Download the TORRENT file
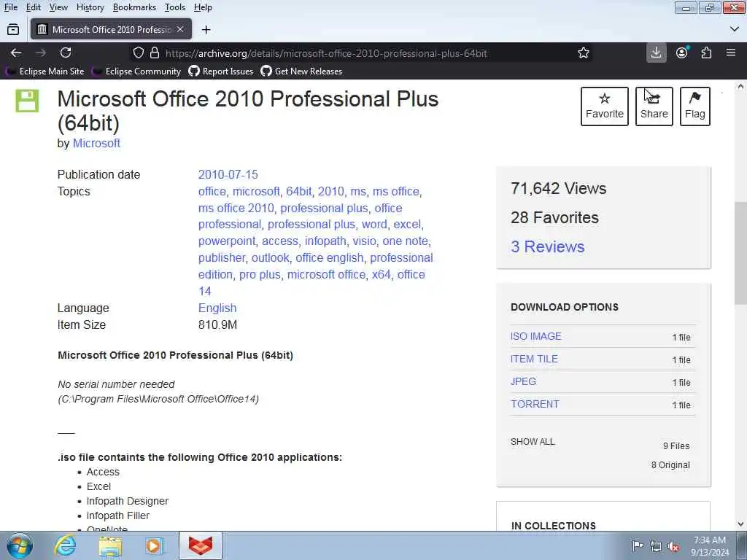This screenshot has height=560, width=747. pos(535,404)
